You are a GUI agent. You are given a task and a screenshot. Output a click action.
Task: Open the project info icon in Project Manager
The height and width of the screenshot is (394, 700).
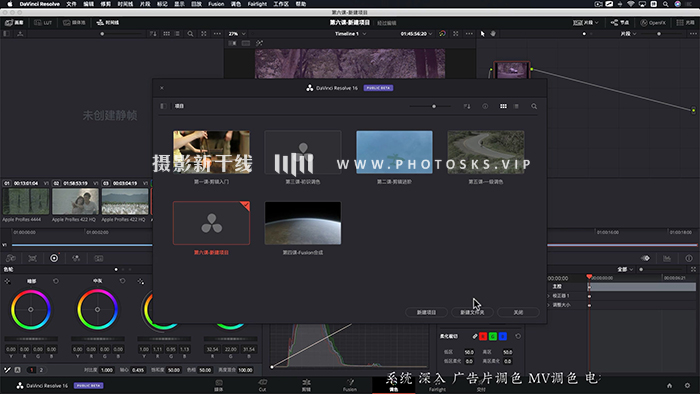(485, 106)
